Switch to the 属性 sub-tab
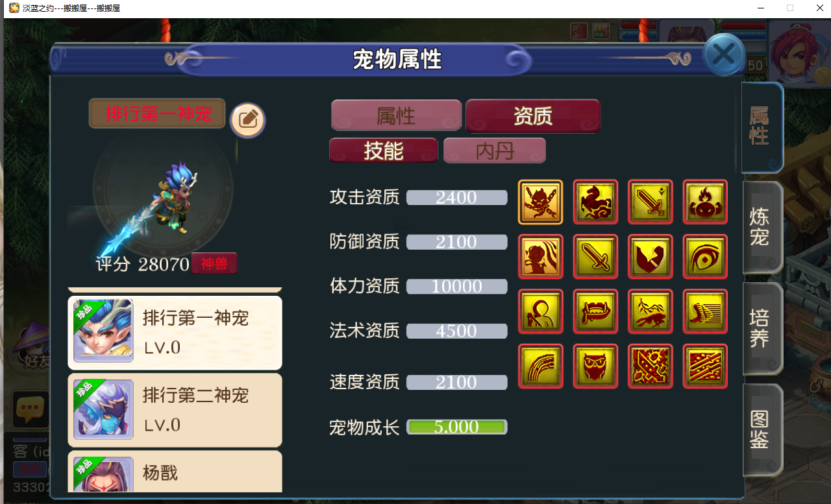Viewport: 831px width, 504px height. point(396,116)
